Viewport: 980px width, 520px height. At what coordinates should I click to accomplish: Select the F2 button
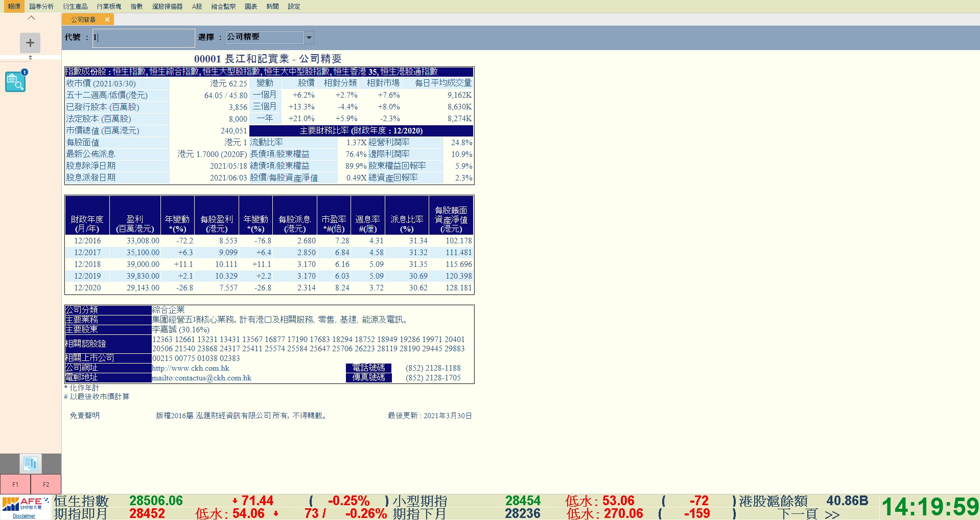click(46, 484)
